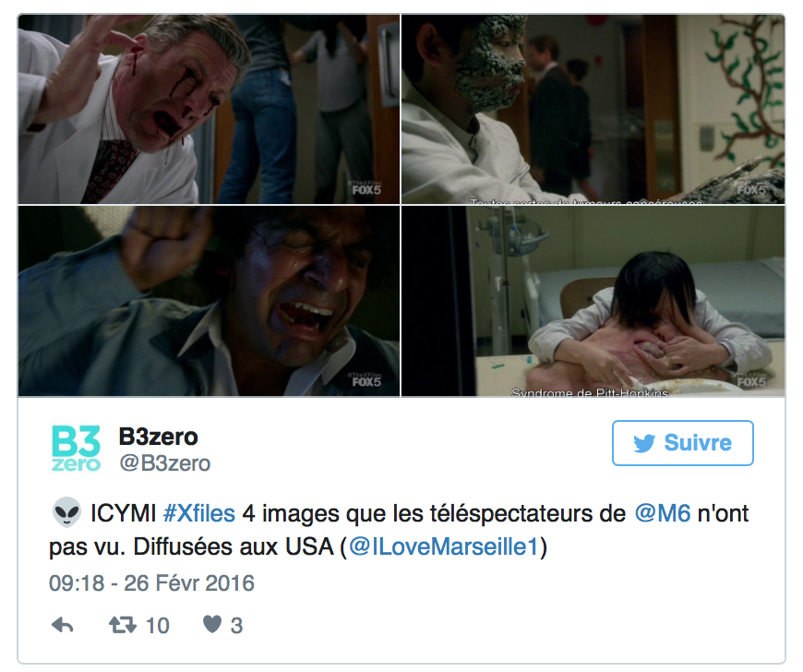This screenshot has height=672, width=803.
Task: Click the alien emoji in the tweet
Action: [67, 512]
